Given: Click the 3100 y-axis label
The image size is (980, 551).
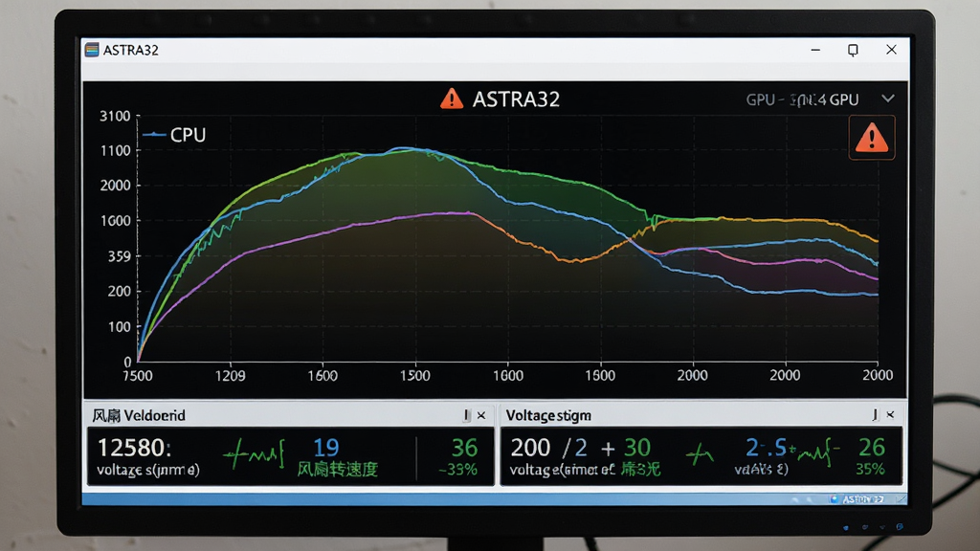Looking at the screenshot, I should click(x=115, y=116).
